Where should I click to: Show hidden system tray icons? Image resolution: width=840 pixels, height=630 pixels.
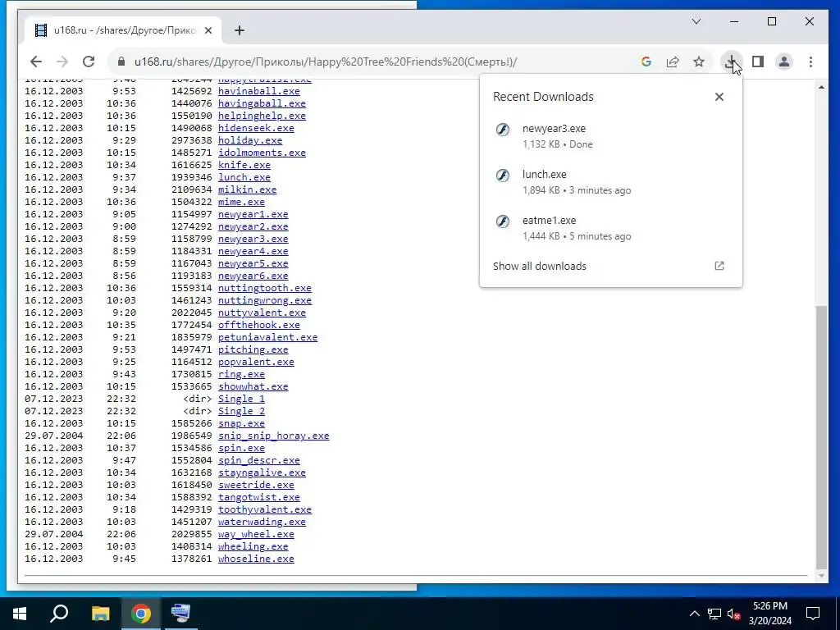pyautogui.click(x=694, y=614)
